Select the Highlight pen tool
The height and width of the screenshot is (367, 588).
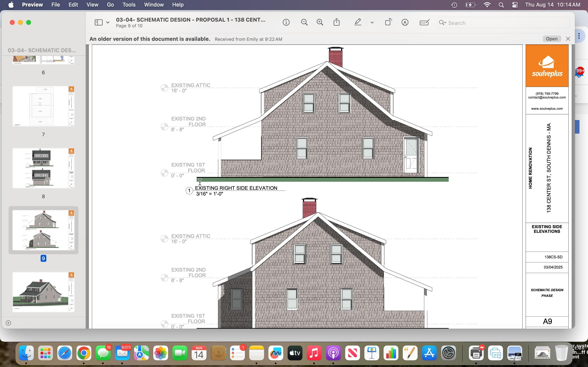point(358,22)
